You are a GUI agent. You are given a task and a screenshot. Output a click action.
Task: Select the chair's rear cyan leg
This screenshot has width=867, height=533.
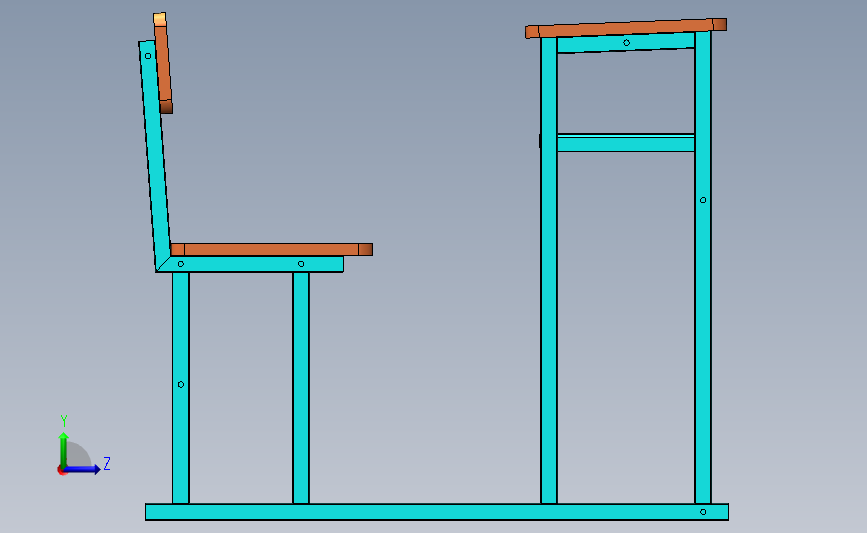[181, 388]
